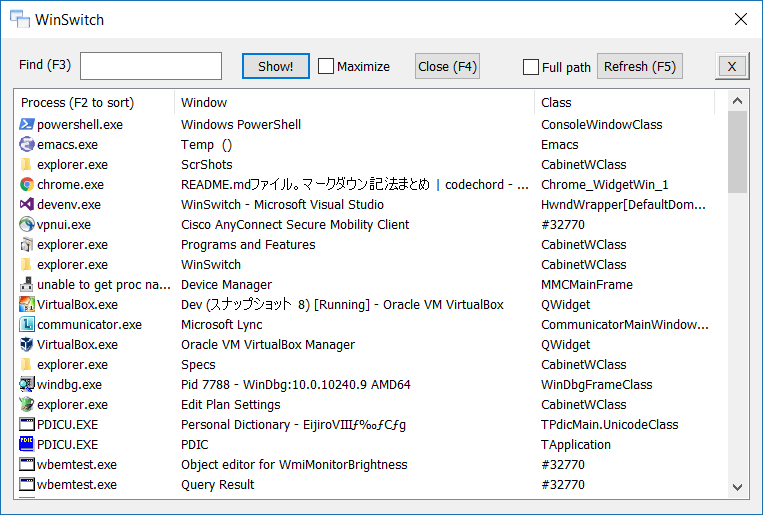This screenshot has width=763, height=515.
Task: Select the 'Device Manager' window entry
Action: click(x=226, y=284)
